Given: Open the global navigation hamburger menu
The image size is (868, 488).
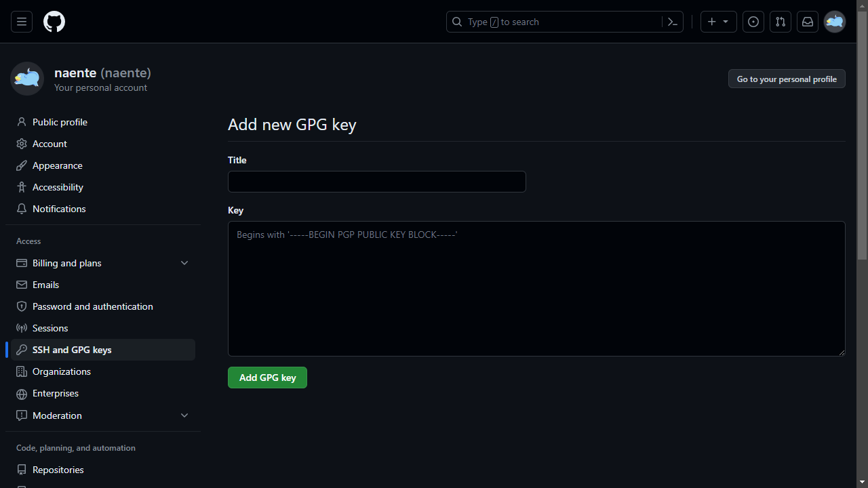Looking at the screenshot, I should coord(21,21).
